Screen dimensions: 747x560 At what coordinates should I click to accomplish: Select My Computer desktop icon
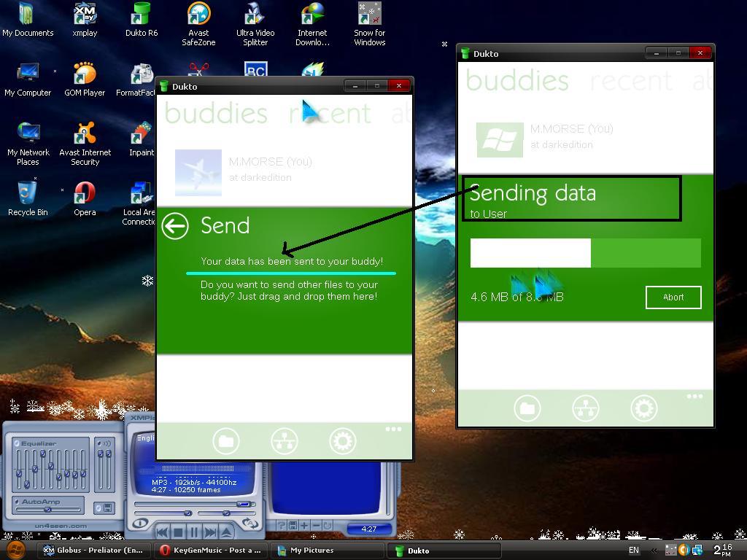click(28, 80)
